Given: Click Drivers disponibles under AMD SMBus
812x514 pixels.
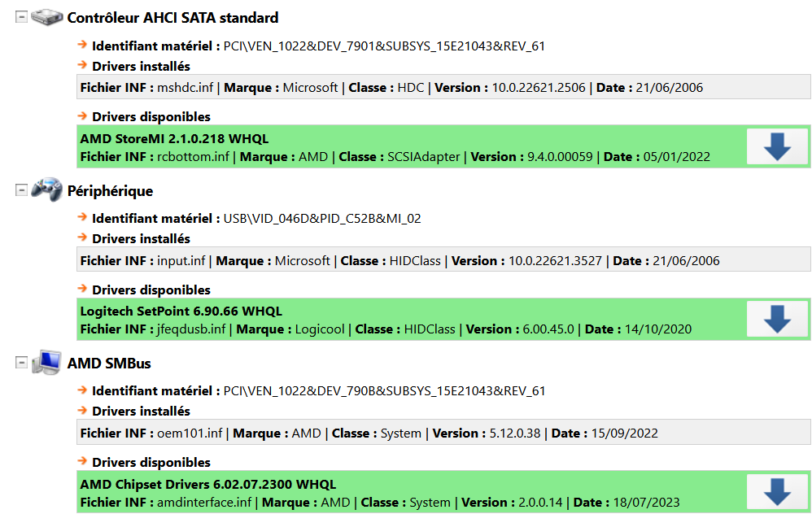Looking at the screenshot, I should 151,462.
